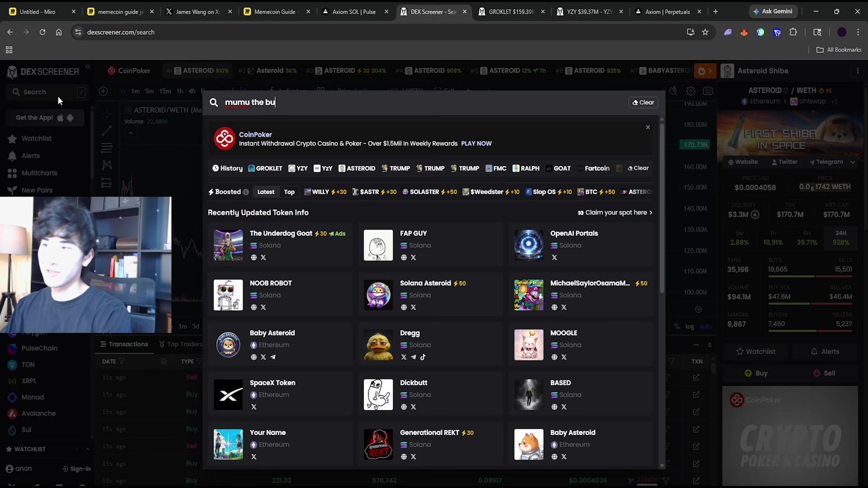
Task: Open MichaelSaylorOsamaM... token card
Action: 581,295
